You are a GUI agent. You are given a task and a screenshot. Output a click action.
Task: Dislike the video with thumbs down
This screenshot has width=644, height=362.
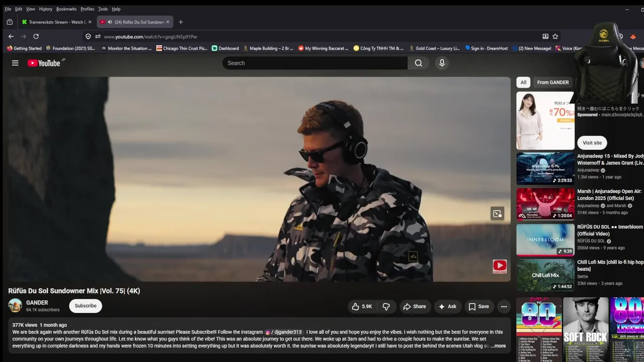point(386,306)
